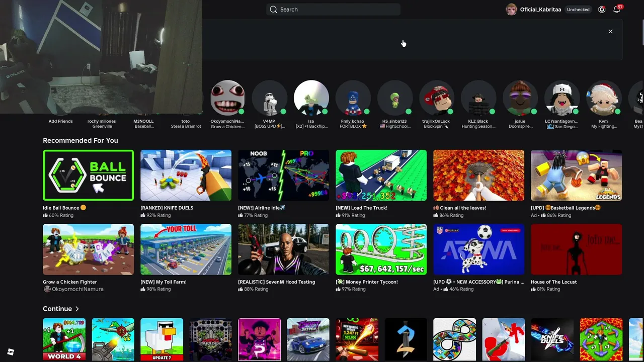Open the Isa friend avatar
The height and width of the screenshot is (362, 644).
pos(311,98)
